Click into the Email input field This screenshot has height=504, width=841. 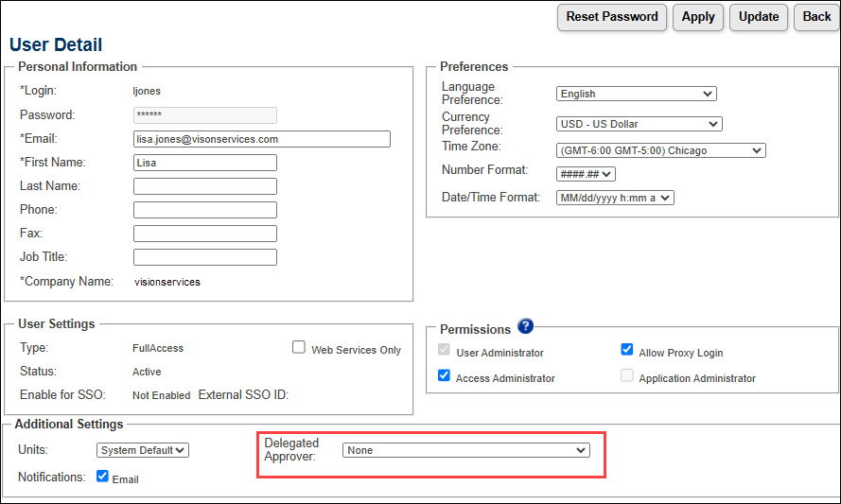[261, 139]
